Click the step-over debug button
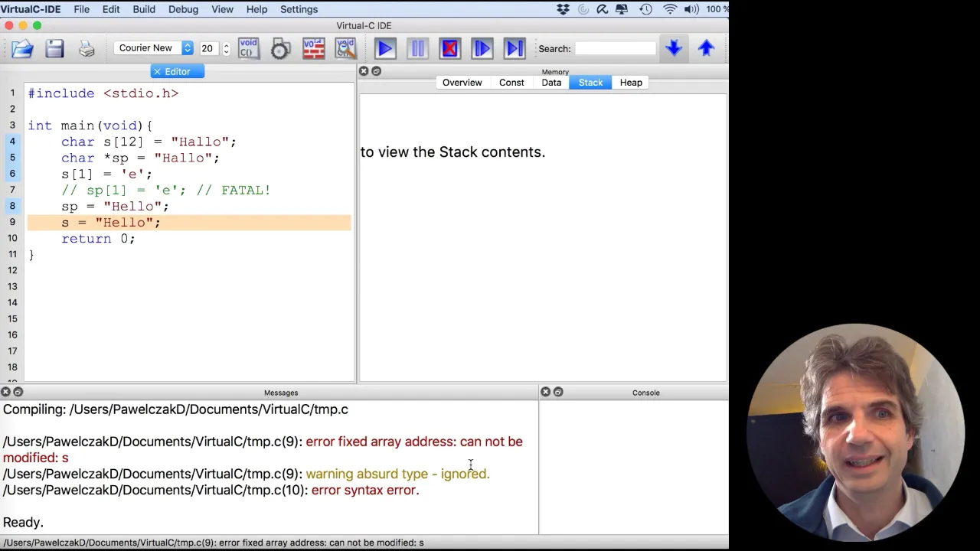The image size is (980, 551). click(x=514, y=48)
